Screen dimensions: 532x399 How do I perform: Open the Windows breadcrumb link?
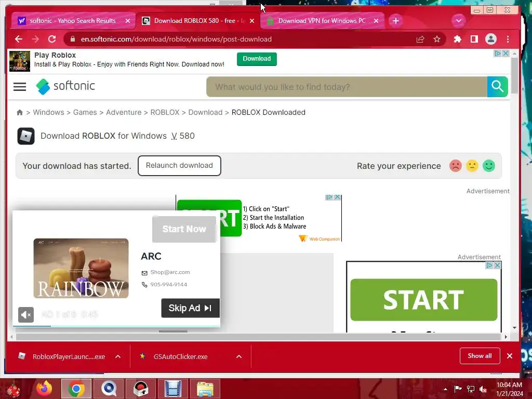click(x=48, y=112)
